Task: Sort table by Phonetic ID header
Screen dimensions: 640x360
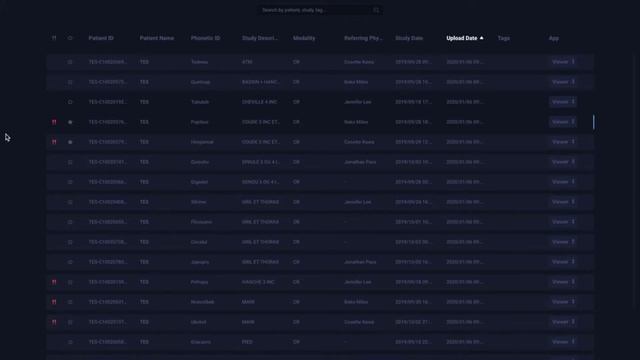Action: coord(205,38)
